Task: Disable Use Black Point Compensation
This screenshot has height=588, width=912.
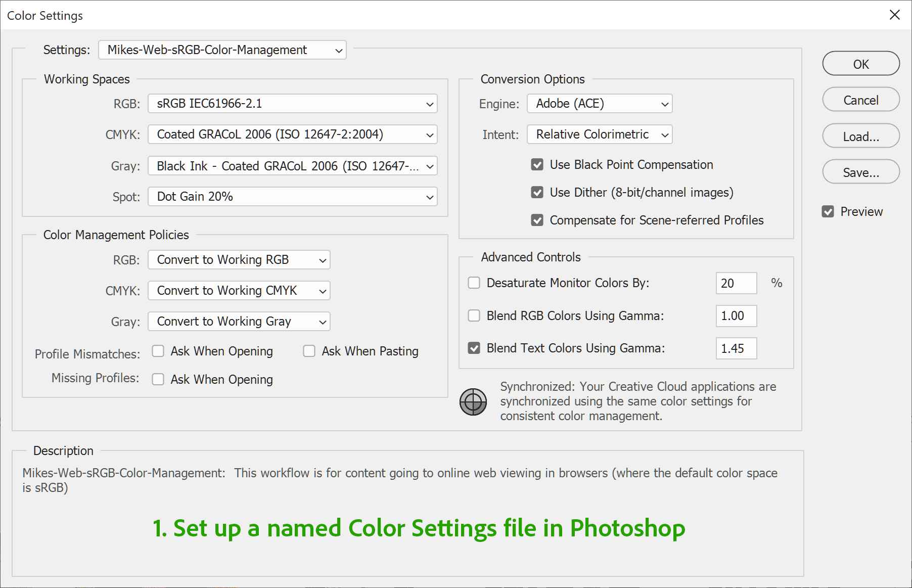Action: (x=537, y=164)
